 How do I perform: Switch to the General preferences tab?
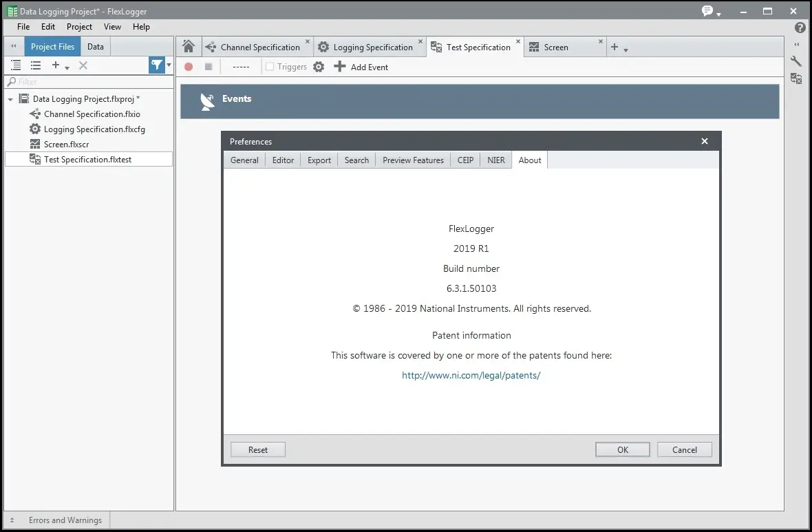click(244, 160)
